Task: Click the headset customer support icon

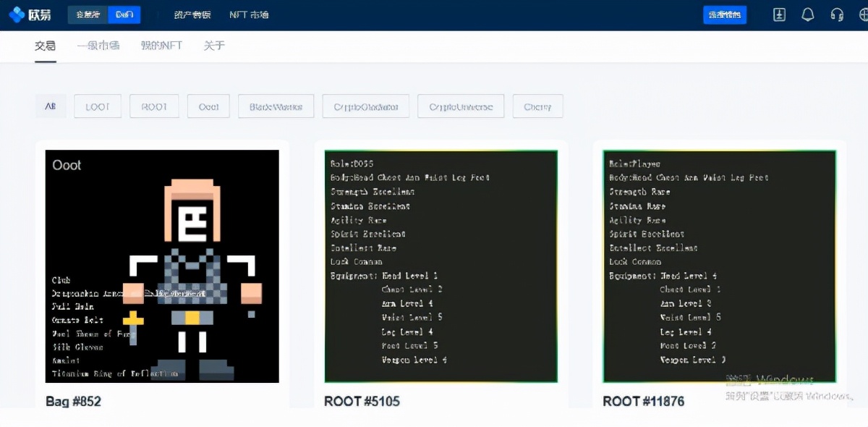Action: [x=837, y=14]
